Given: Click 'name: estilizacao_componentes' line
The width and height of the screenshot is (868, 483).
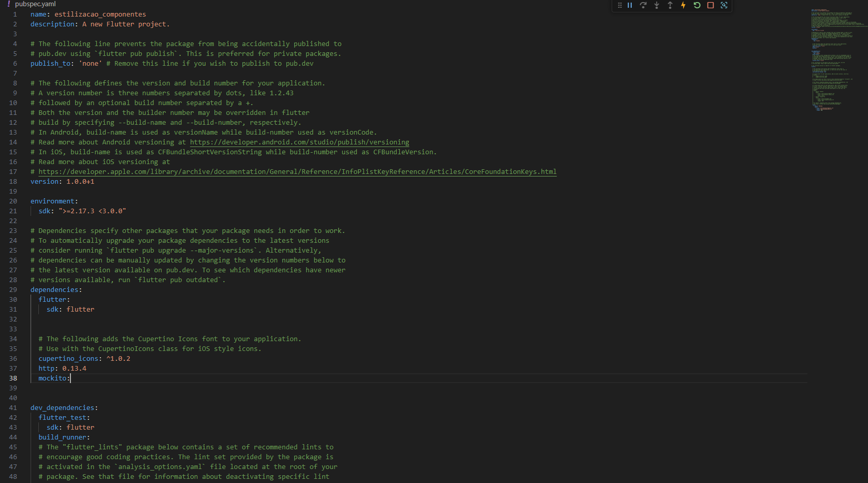Looking at the screenshot, I should tap(88, 14).
